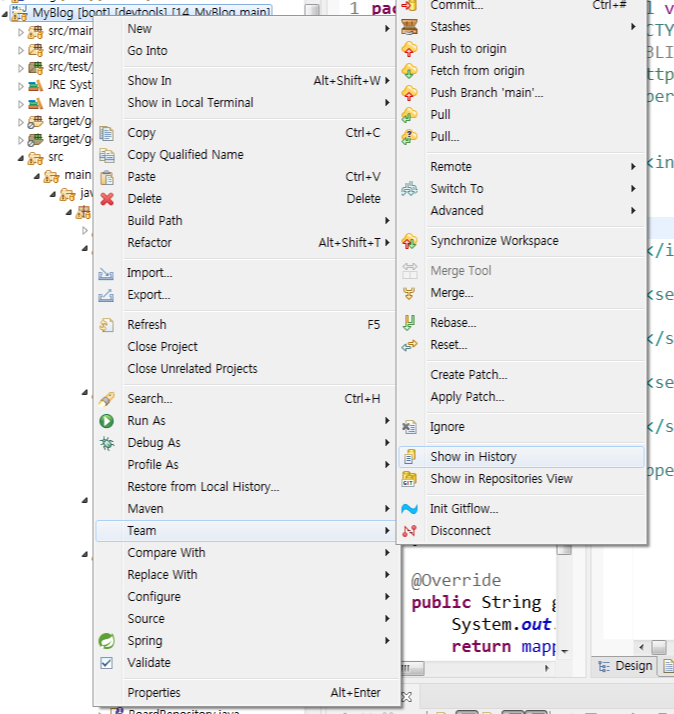674x714 pixels.
Task: Click the Stashes icon in the Team submenu
Action: [409, 27]
